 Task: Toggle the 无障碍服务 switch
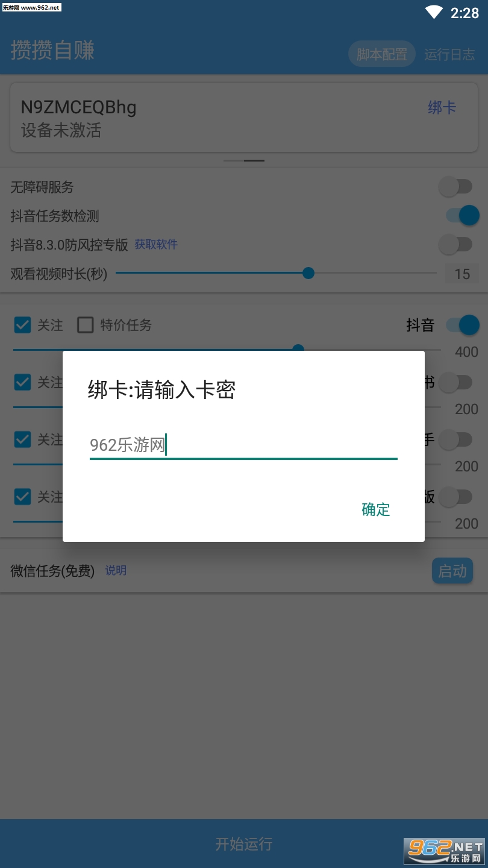tap(455, 187)
